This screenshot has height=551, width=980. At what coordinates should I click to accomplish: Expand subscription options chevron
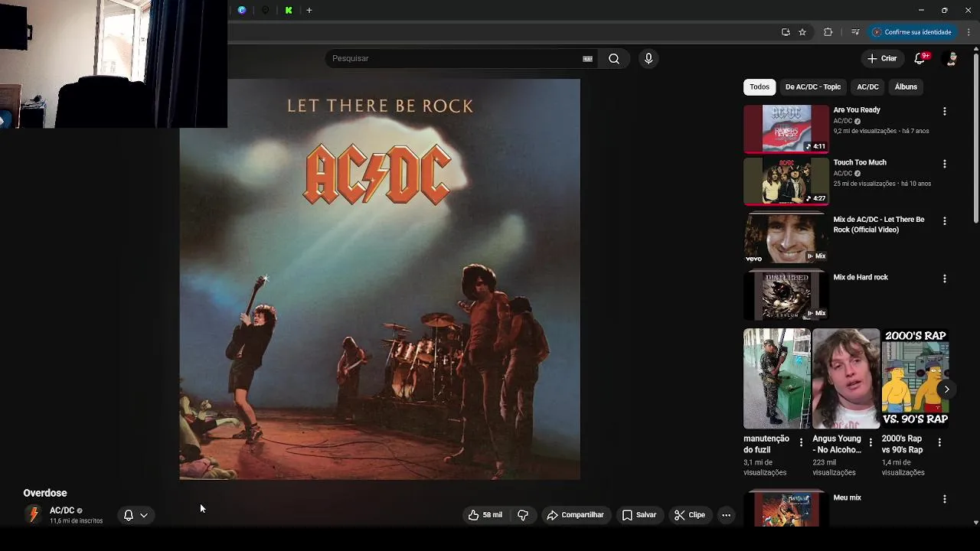click(x=143, y=515)
